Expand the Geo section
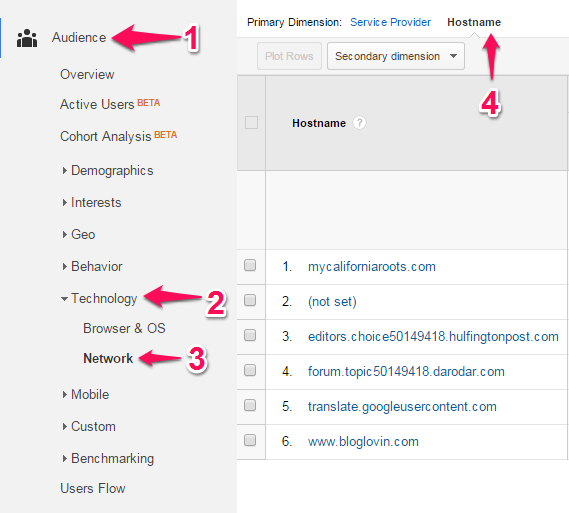The width and height of the screenshot is (569, 513). (79, 234)
